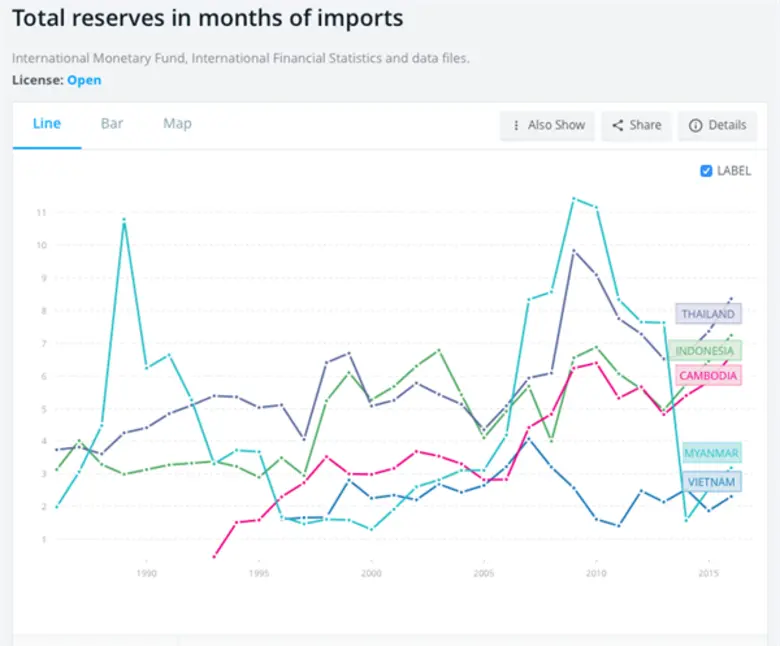Click the three-dot icon beside Also Show

pos(516,126)
